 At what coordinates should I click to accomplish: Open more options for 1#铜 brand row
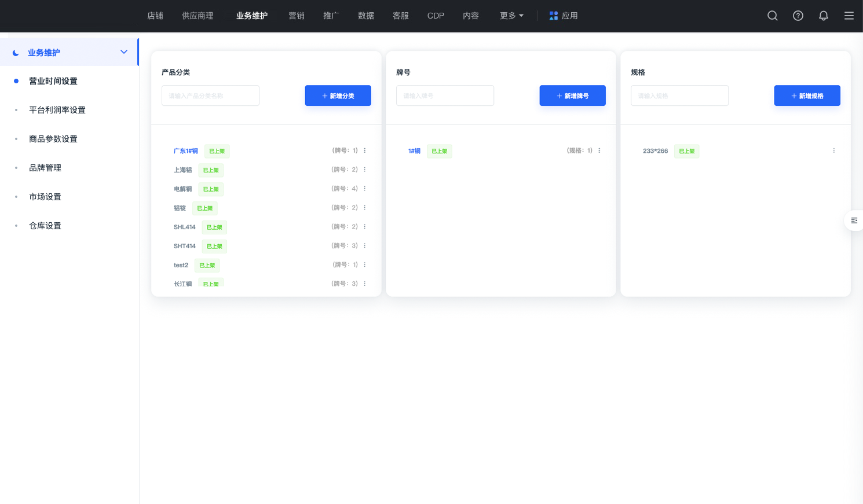(599, 150)
